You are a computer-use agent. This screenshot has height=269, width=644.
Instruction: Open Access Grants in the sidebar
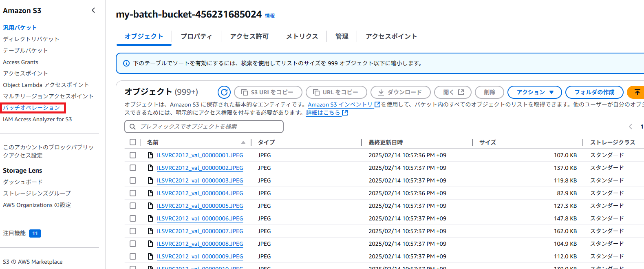[x=20, y=62]
